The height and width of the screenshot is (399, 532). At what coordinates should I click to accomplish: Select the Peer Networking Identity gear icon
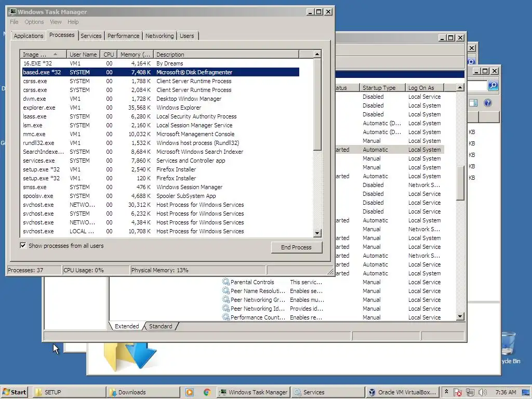click(225, 308)
